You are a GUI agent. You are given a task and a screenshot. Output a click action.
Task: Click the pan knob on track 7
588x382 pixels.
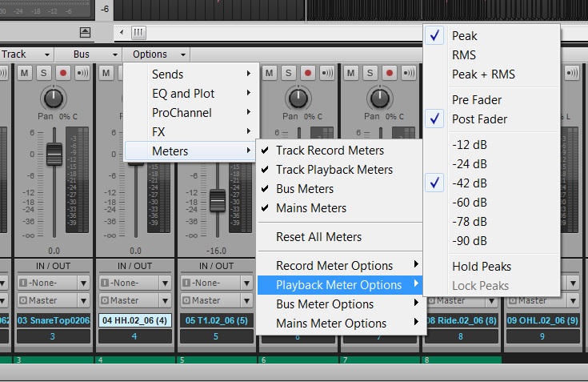tap(380, 99)
